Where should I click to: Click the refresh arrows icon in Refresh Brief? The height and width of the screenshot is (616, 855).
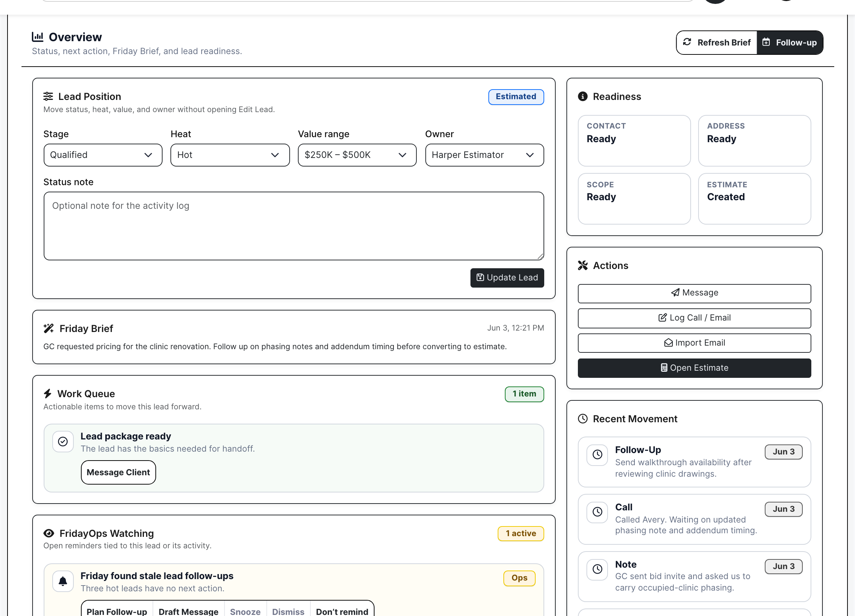click(x=687, y=42)
